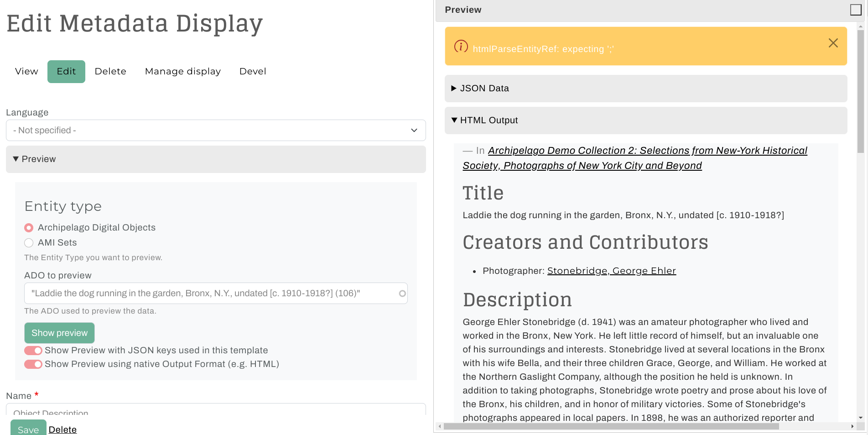868x435 pixels.
Task: Open the Devel tab
Action: click(x=253, y=72)
